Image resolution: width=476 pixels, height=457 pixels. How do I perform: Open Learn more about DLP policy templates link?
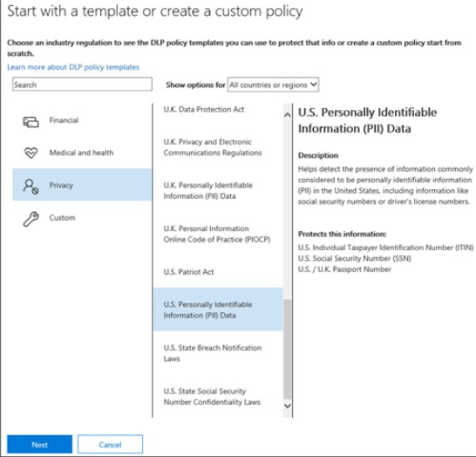coord(73,67)
